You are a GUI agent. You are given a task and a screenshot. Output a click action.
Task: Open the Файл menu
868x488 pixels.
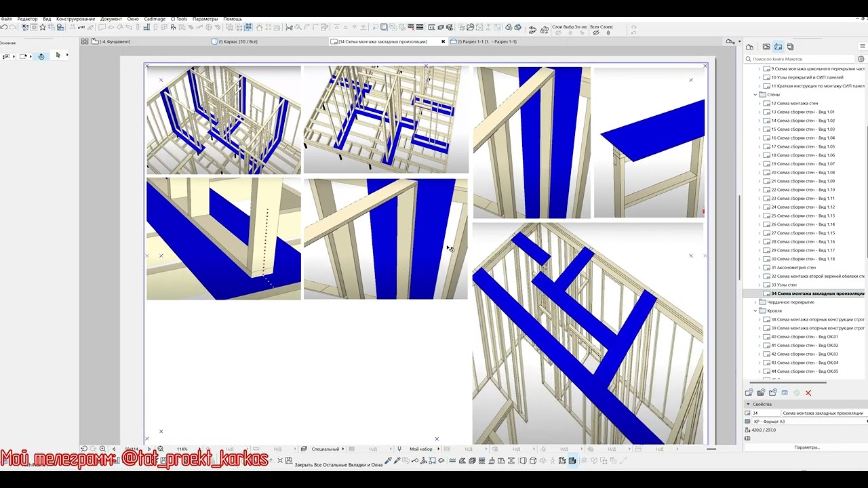pyautogui.click(x=6, y=19)
